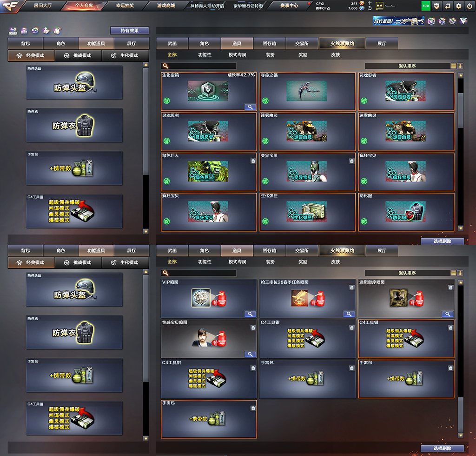Click scroll-down arrow of lower item grid
Viewport: 476px width, 456px height.
click(x=461, y=436)
